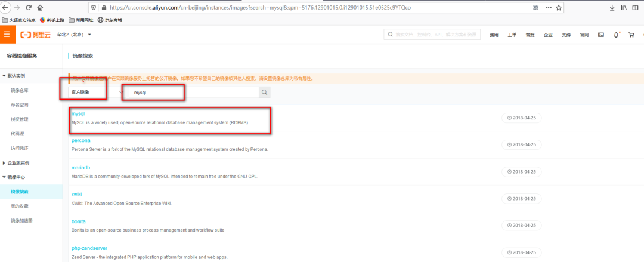
Task: Click the 2018-04-25 date badge for mysql
Action: (x=522, y=118)
